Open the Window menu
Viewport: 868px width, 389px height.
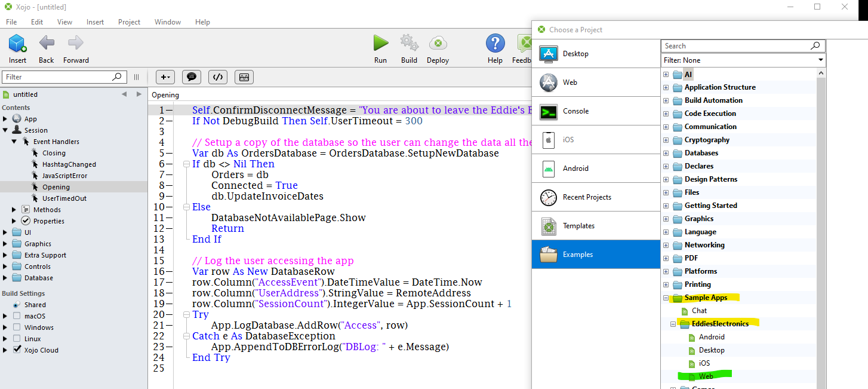point(167,22)
